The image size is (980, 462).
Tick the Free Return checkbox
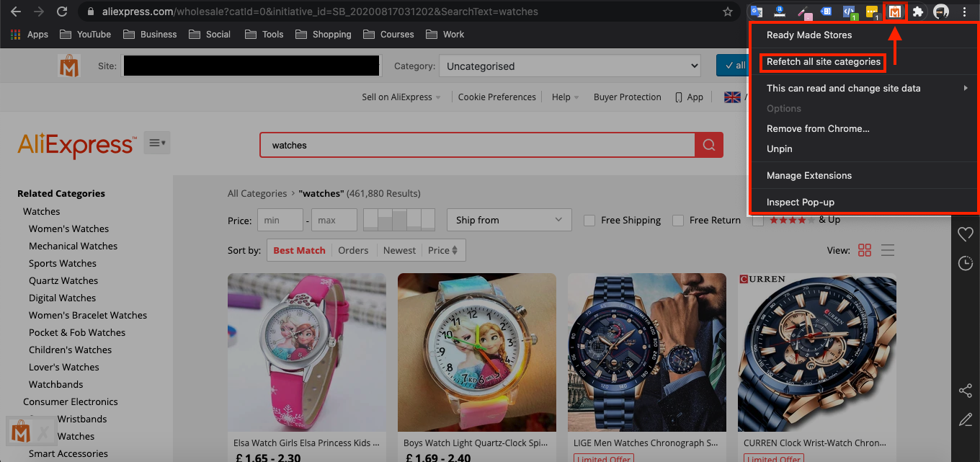pos(677,220)
